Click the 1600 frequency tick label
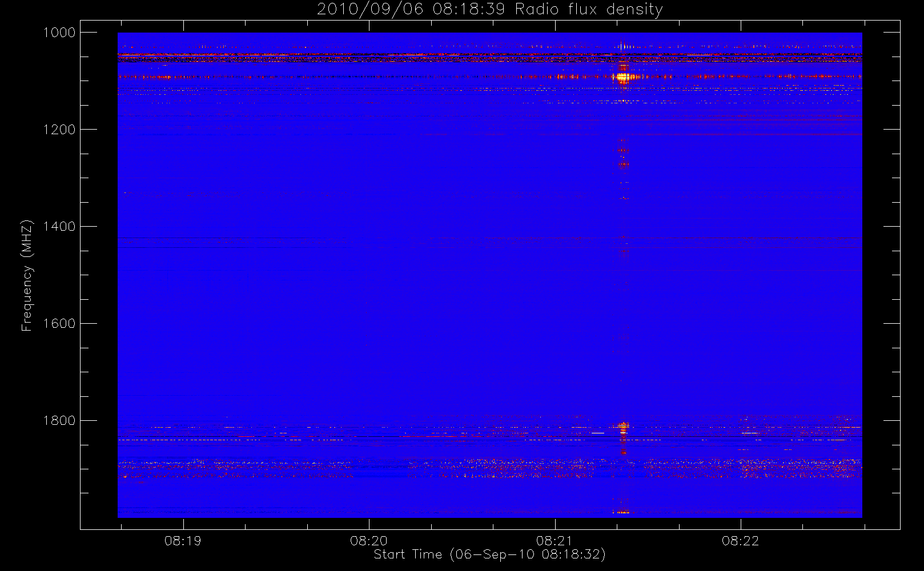The width and height of the screenshot is (924, 571). (60, 324)
